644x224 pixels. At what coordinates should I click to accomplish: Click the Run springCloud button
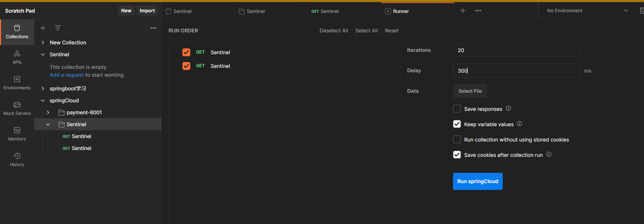click(x=478, y=181)
